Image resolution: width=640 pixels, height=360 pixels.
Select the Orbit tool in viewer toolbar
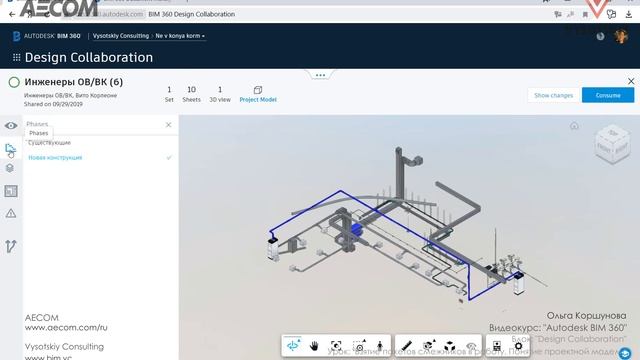[293, 345]
